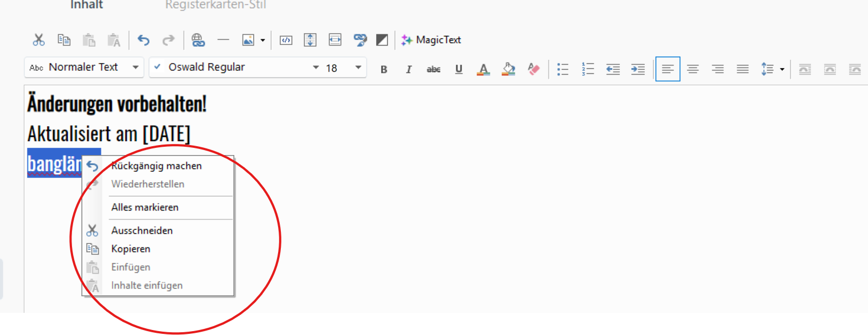Open the Normaler Text style dropdown
The image size is (868, 335).
point(84,68)
